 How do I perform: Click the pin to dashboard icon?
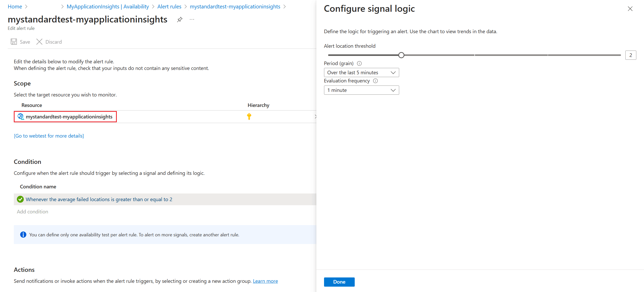(180, 19)
